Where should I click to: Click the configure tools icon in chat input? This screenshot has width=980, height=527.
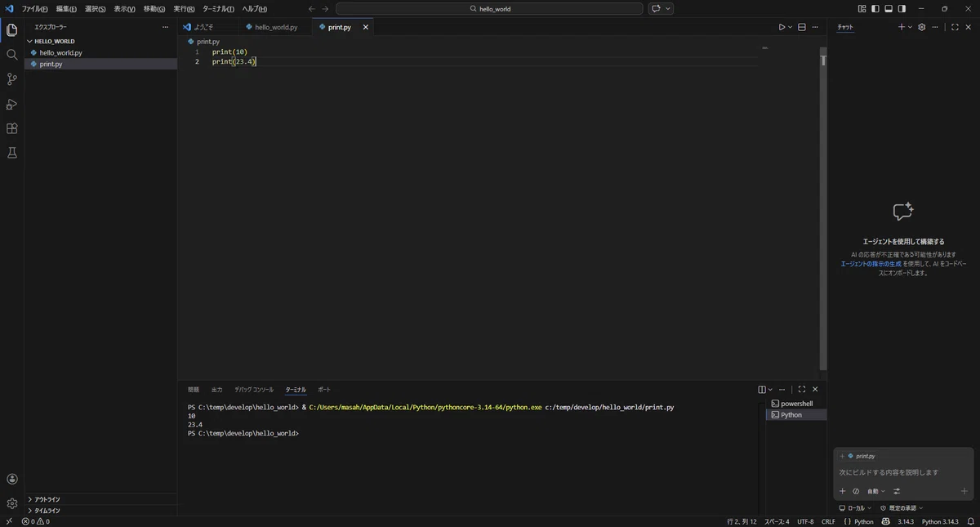(x=897, y=491)
